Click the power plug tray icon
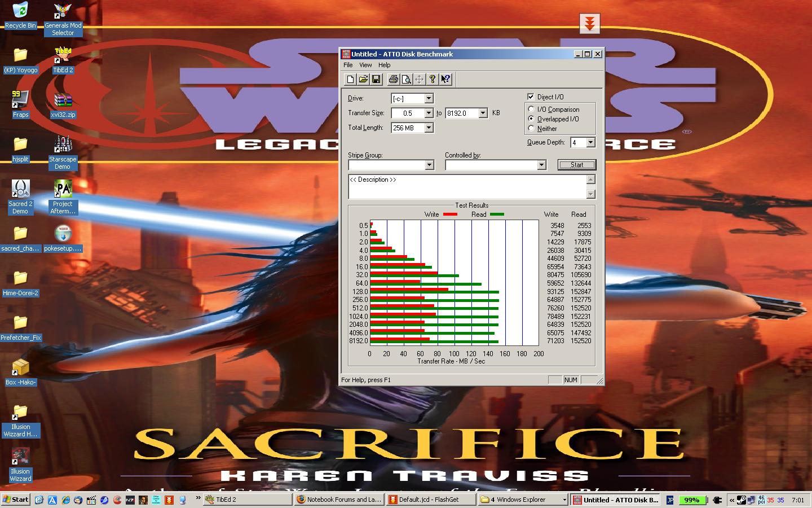The width and height of the screenshot is (812, 508). tap(717, 500)
